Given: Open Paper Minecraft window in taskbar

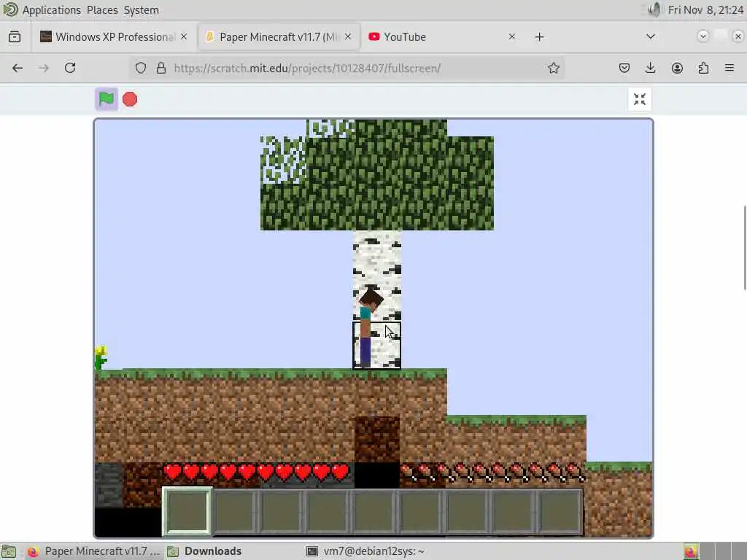Looking at the screenshot, I should click(x=93, y=551).
